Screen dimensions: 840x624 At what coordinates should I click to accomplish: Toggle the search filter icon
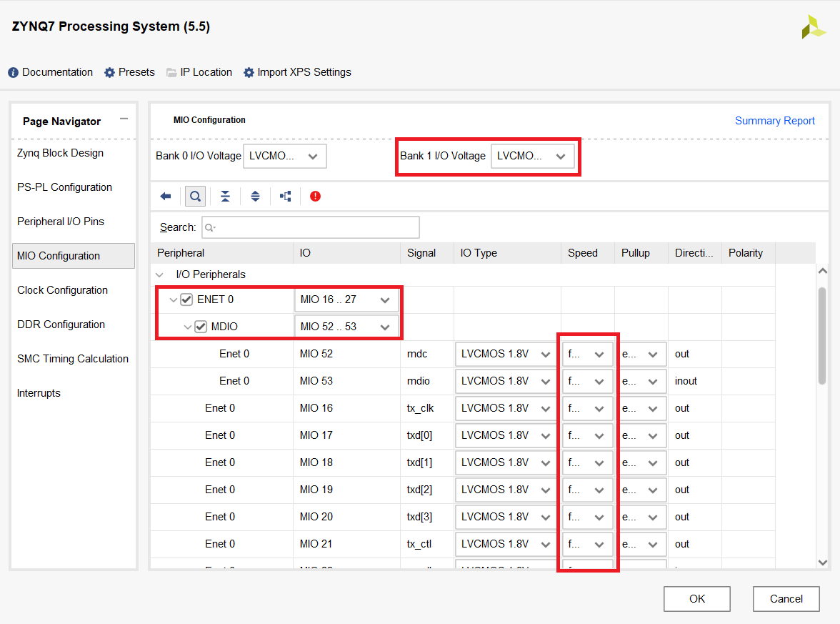[x=195, y=196]
